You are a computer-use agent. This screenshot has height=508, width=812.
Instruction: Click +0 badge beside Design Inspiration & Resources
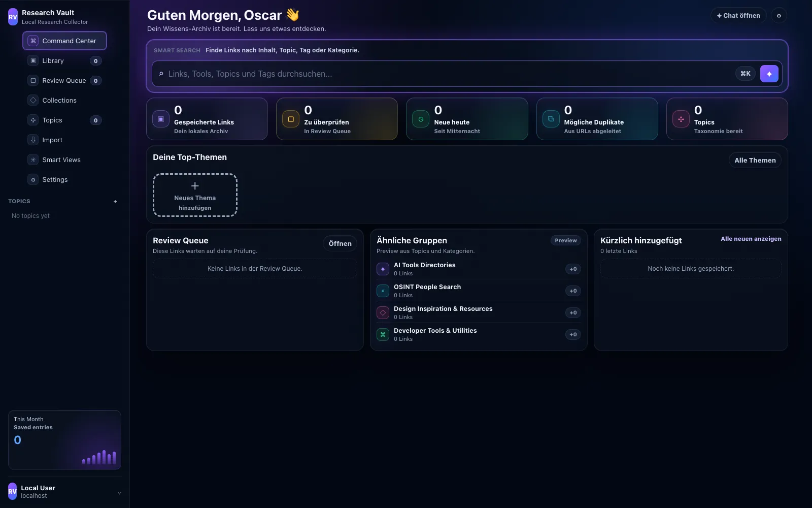(573, 312)
